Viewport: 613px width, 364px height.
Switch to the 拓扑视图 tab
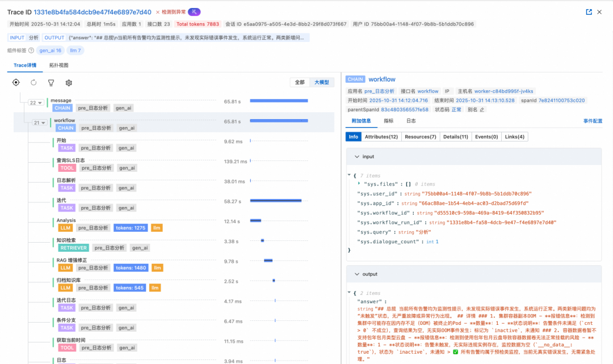[58, 65]
